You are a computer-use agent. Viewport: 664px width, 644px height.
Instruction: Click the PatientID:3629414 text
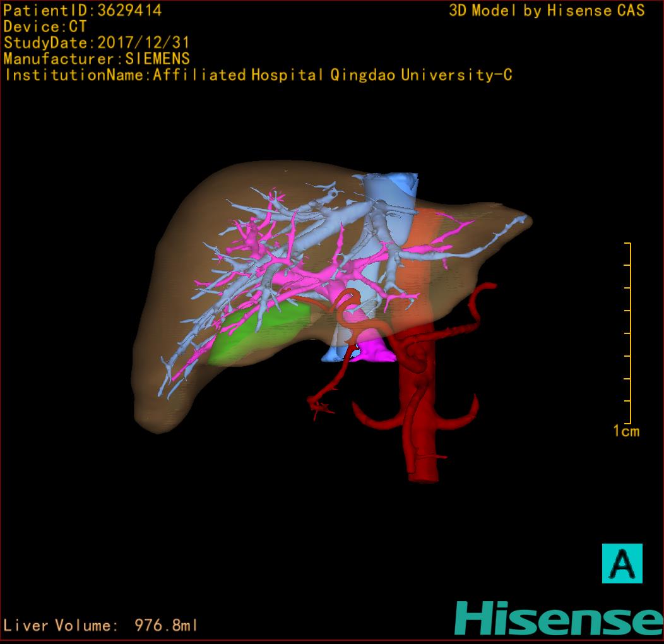[x=83, y=11]
